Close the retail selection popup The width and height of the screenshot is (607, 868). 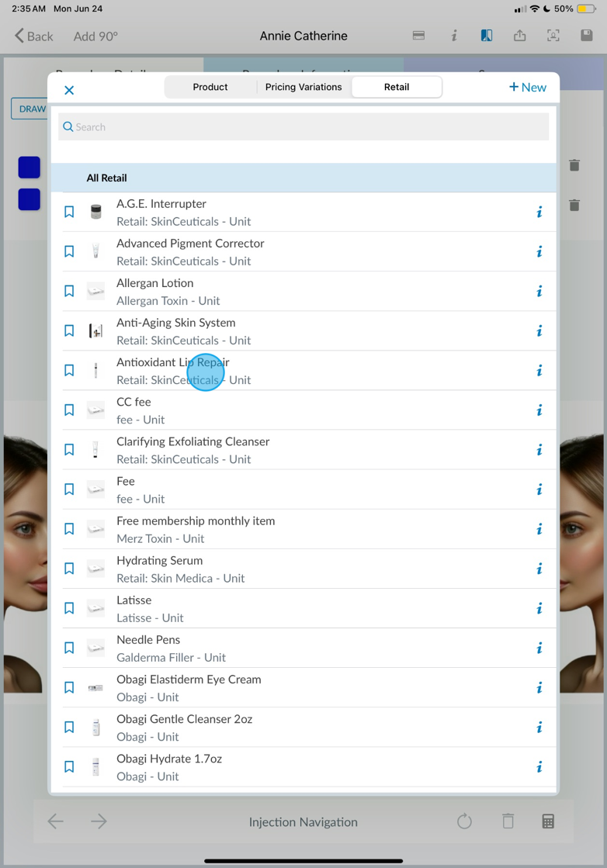click(x=69, y=90)
